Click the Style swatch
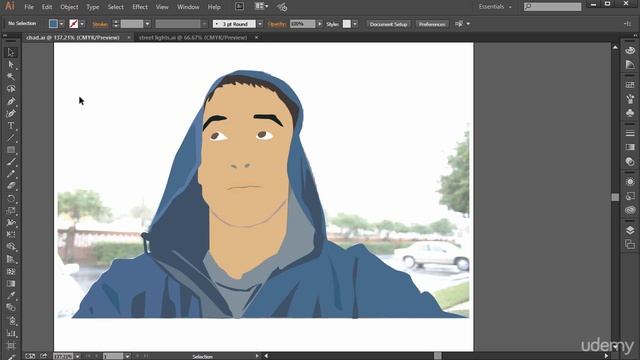640x360 pixels. click(347, 24)
